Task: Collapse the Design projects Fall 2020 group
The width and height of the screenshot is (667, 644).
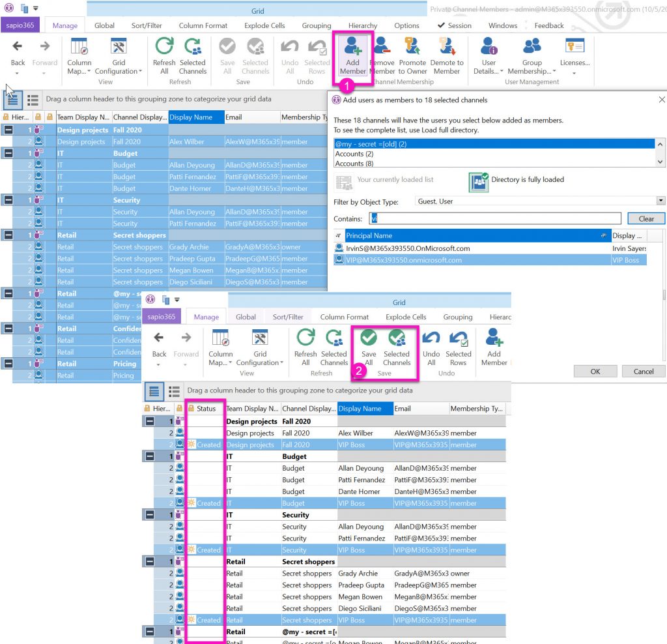Action: (x=8, y=130)
